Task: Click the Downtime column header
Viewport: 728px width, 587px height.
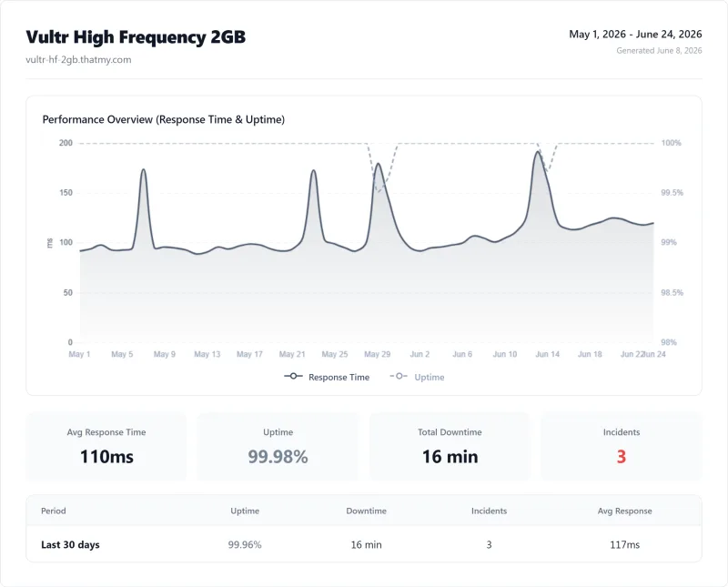Action: (366, 511)
